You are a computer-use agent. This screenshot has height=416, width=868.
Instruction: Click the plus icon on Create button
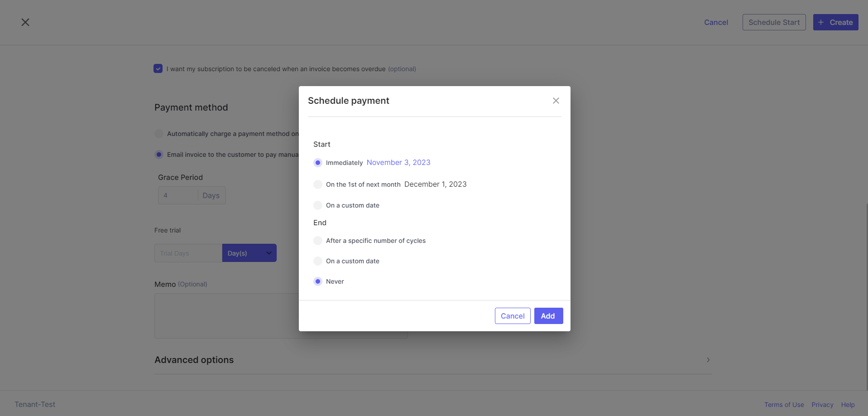pos(821,22)
